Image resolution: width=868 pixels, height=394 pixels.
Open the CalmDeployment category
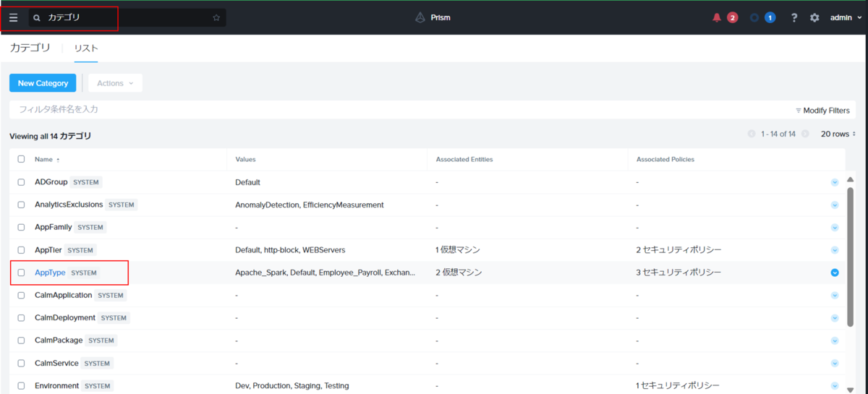[x=65, y=317]
